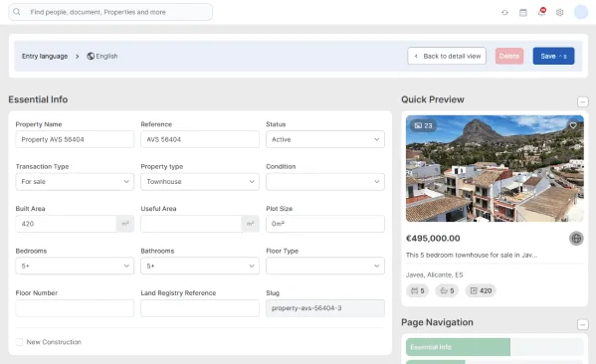Image resolution: width=596 pixels, height=364 pixels.
Task: Click Back to detail view button
Action: (447, 56)
